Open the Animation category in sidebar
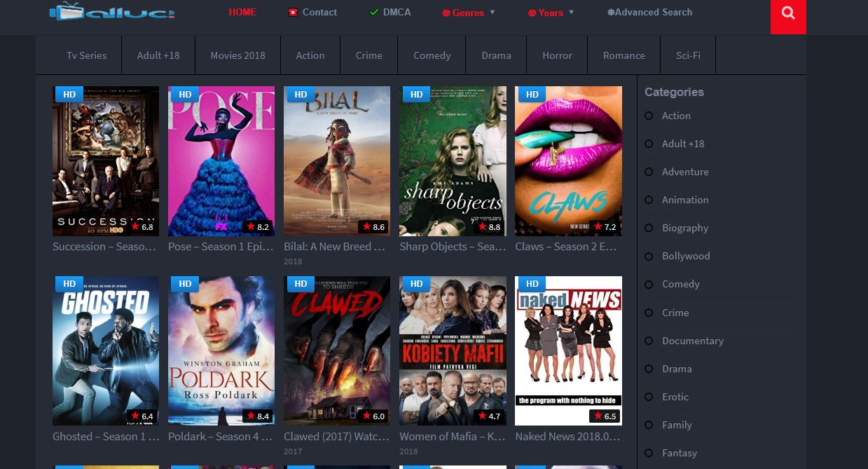 [685, 200]
